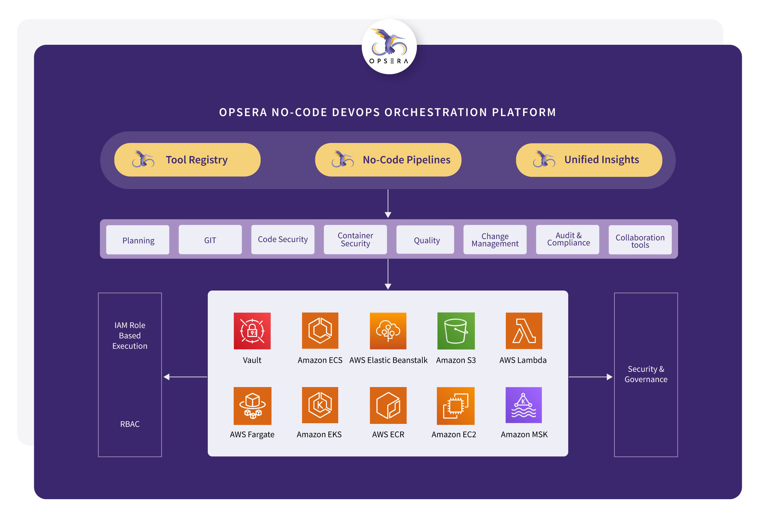776x532 pixels.
Task: Click the Security & Governance panel
Action: (646, 374)
